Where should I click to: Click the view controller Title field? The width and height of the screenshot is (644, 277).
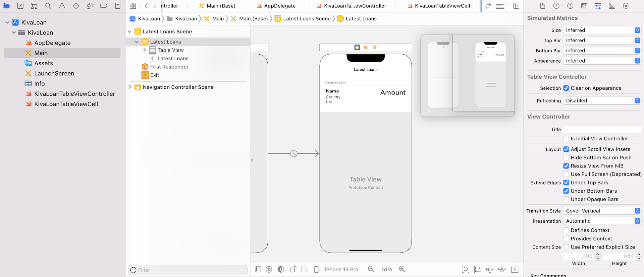(602, 129)
